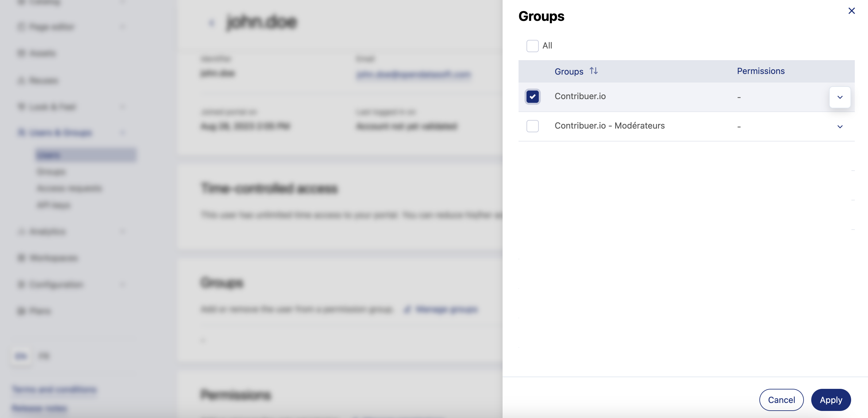
Task: Uncheck the Contribuer.io group checkbox
Action: (532, 97)
